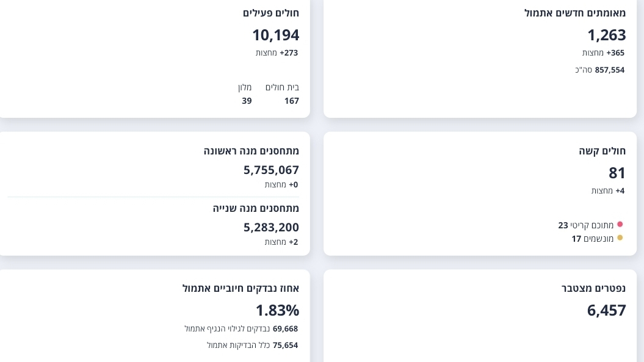The width and height of the screenshot is (644, 362).
Task: Click the מלון count of 39
Action: click(x=247, y=101)
